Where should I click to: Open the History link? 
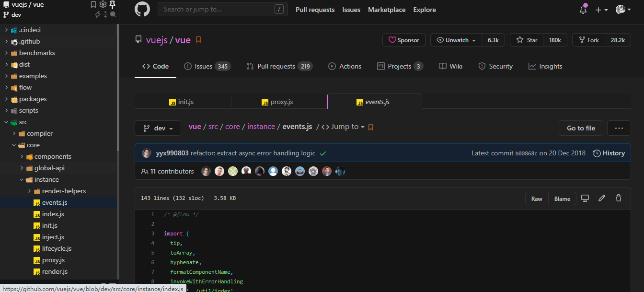click(x=609, y=153)
